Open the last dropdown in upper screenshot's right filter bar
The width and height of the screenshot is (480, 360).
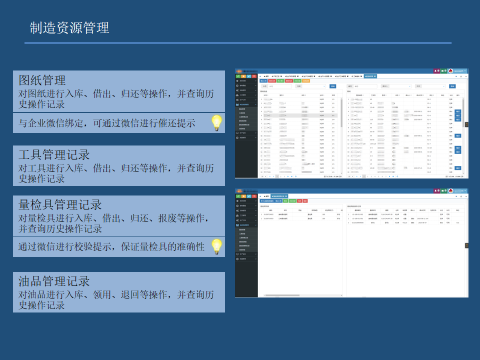pyautogui.click(x=430, y=86)
